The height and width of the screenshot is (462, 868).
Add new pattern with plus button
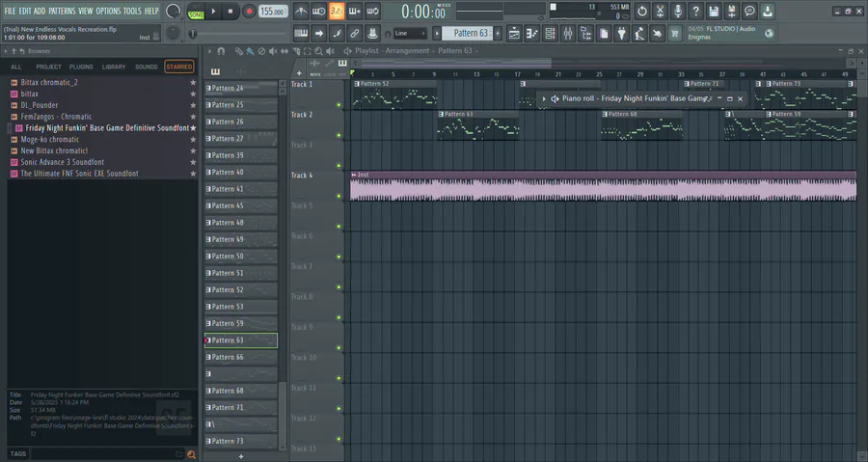[498, 34]
